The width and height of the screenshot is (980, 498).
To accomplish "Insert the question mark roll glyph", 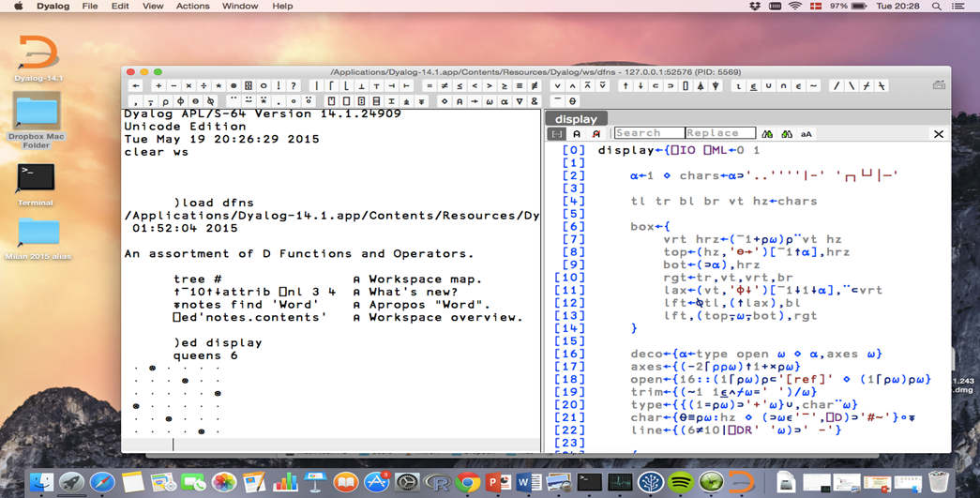I will pos(294,85).
